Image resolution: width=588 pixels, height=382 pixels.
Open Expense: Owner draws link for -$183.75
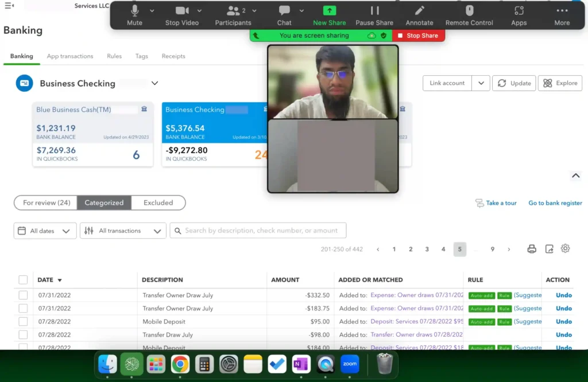pyautogui.click(x=417, y=308)
